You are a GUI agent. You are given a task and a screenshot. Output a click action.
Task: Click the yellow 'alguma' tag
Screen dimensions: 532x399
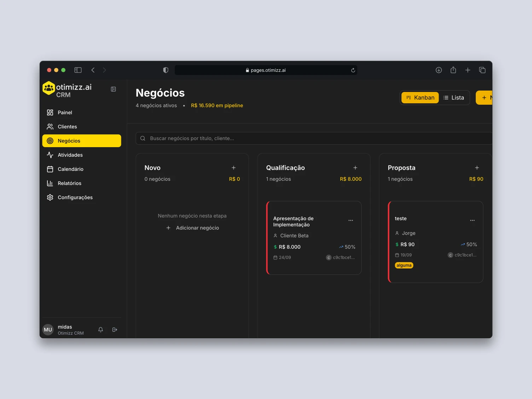tap(404, 265)
